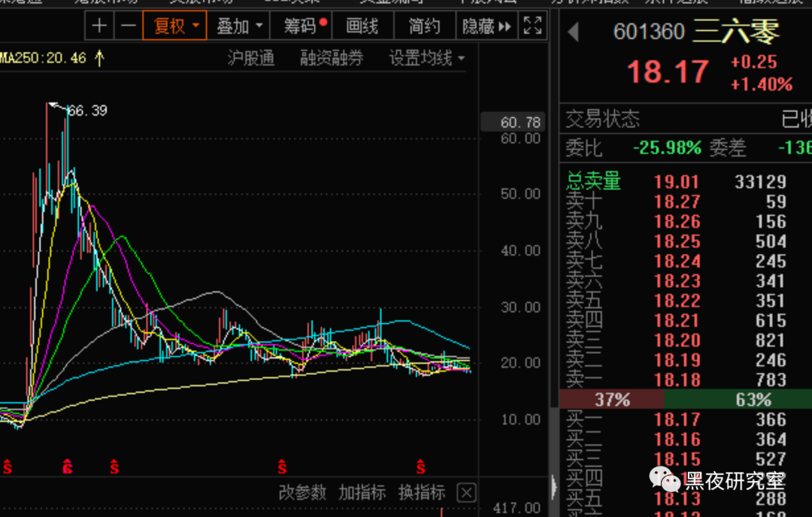Expand the 设置均线 dropdown
The image size is (812, 517).
click(x=427, y=59)
